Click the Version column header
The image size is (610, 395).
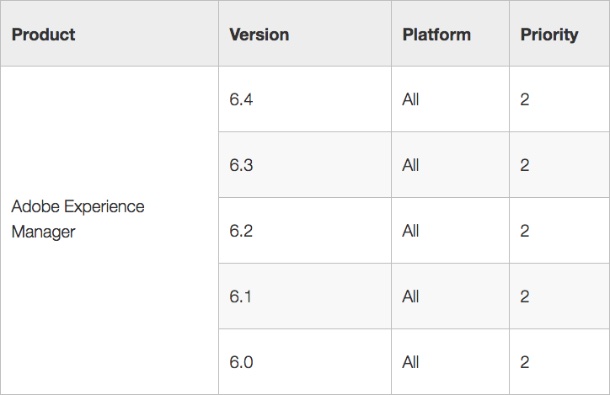(x=305, y=33)
